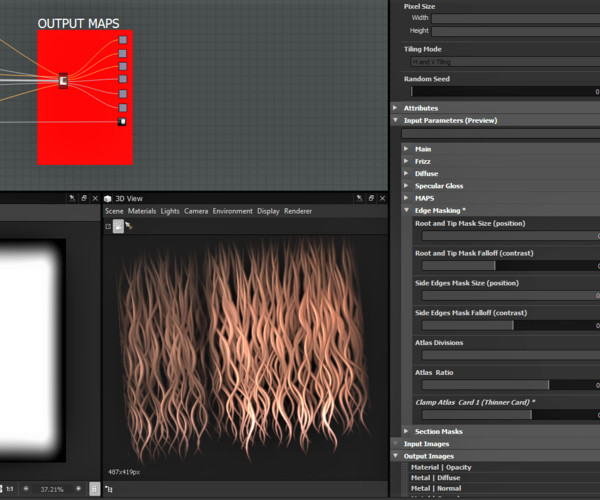Adjust Side Edges Mask Size slider
Viewport: 600px width, 500px height.
[x=511, y=295]
